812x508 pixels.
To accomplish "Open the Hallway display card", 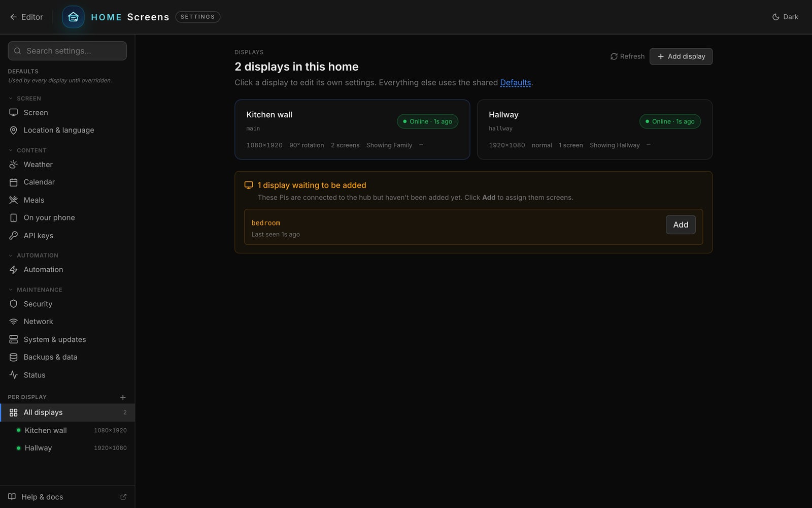I will 595,130.
